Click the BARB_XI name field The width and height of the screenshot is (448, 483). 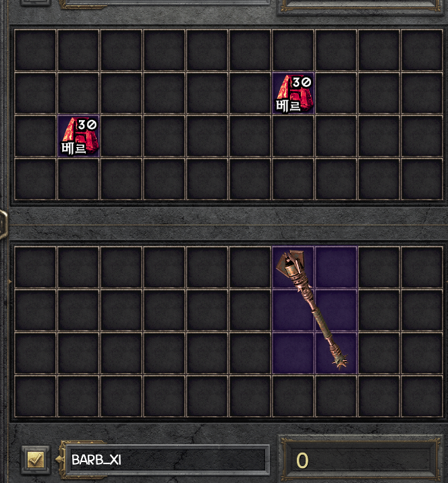click(x=166, y=460)
